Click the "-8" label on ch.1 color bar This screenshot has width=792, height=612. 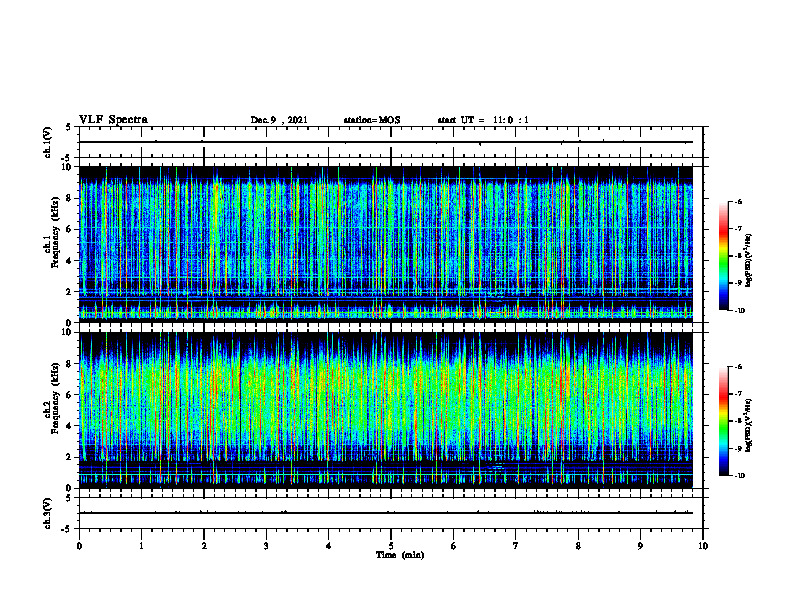click(738, 256)
